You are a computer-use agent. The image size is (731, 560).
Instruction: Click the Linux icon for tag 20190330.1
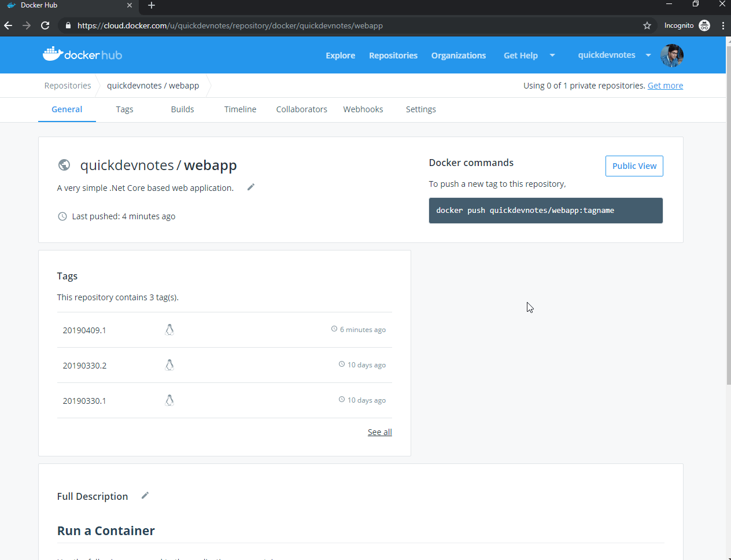pos(169,400)
